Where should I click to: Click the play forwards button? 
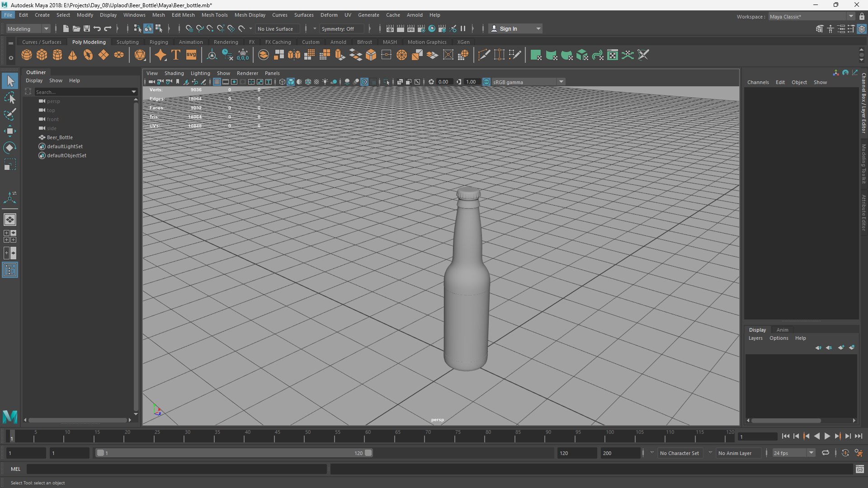tap(827, 436)
